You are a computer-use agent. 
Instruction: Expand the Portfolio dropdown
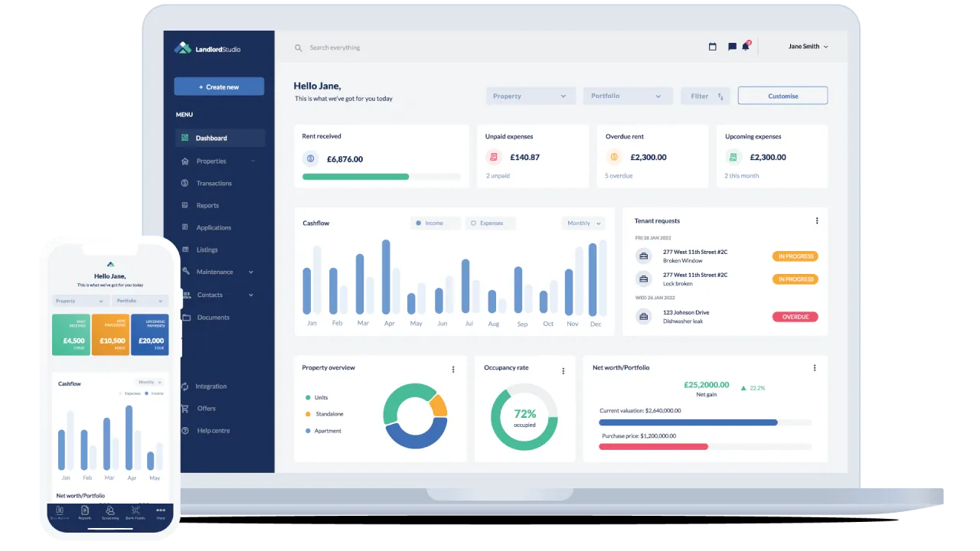627,96
